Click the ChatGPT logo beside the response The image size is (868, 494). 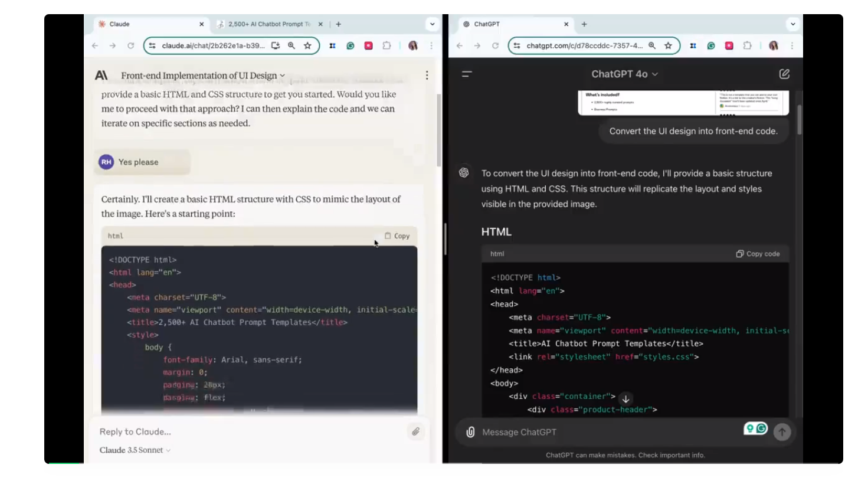(x=464, y=172)
